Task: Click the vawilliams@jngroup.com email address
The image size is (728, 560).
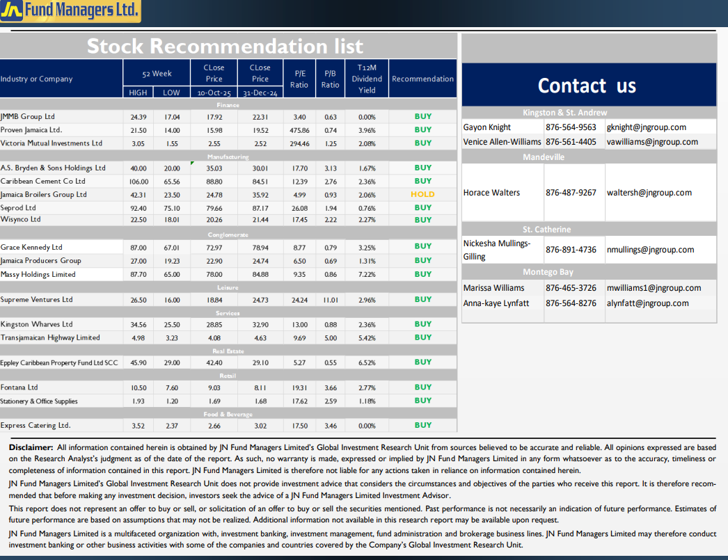Action: [651, 142]
